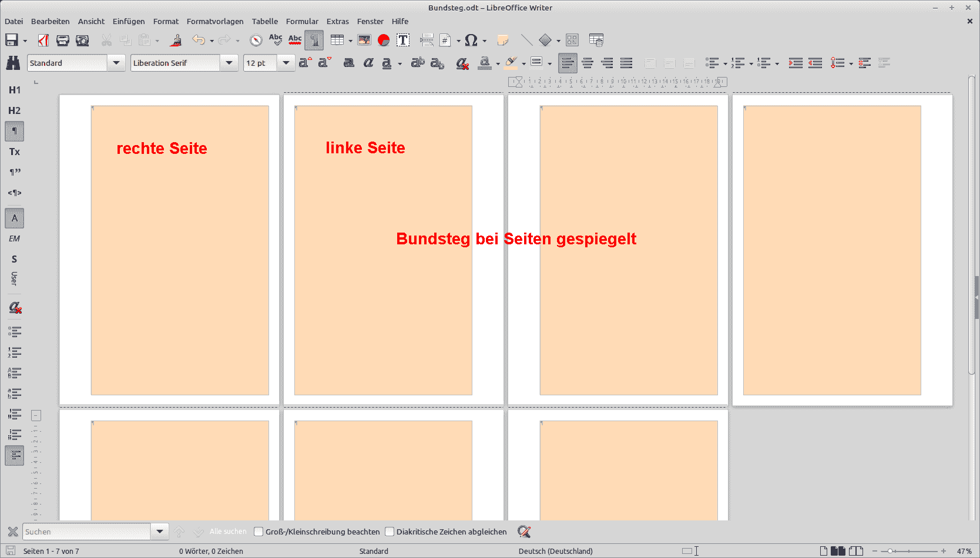Apply Heading 1 style H1 button
This screenshot has width=980, height=558.
pyautogui.click(x=15, y=90)
